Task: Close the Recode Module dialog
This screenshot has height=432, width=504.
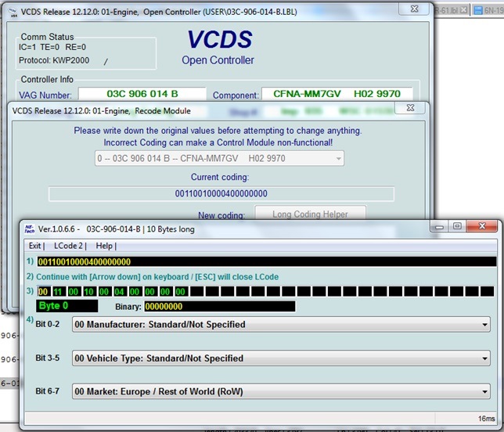Action: click(410, 108)
